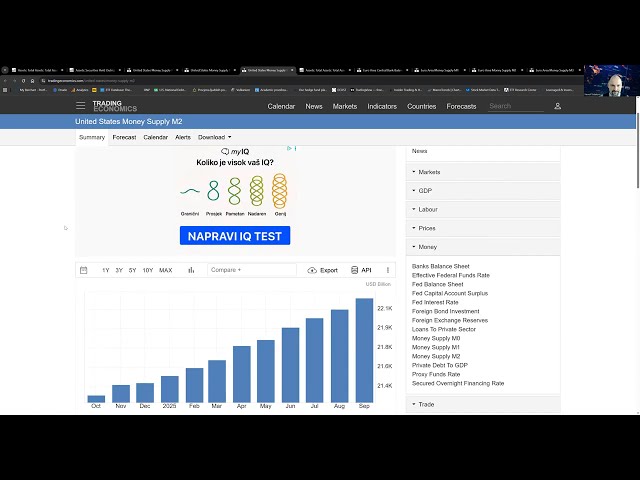Open News in the top navigation

[314, 106]
